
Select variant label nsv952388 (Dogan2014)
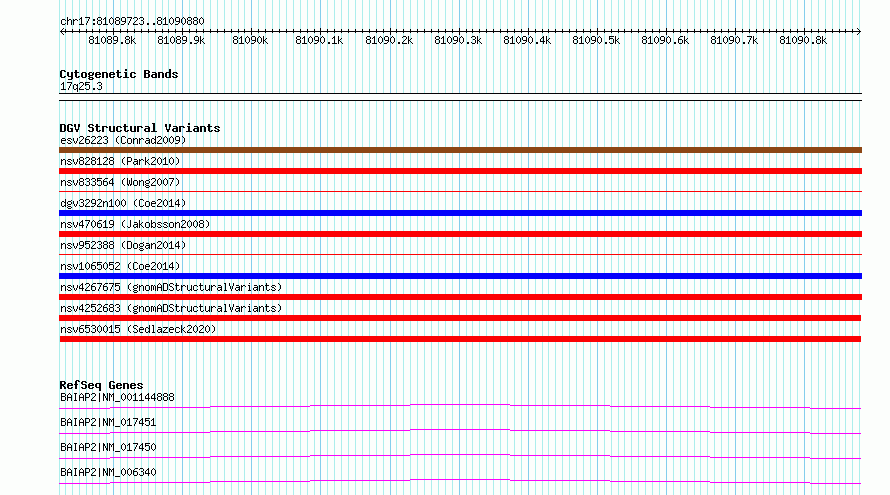point(123,245)
